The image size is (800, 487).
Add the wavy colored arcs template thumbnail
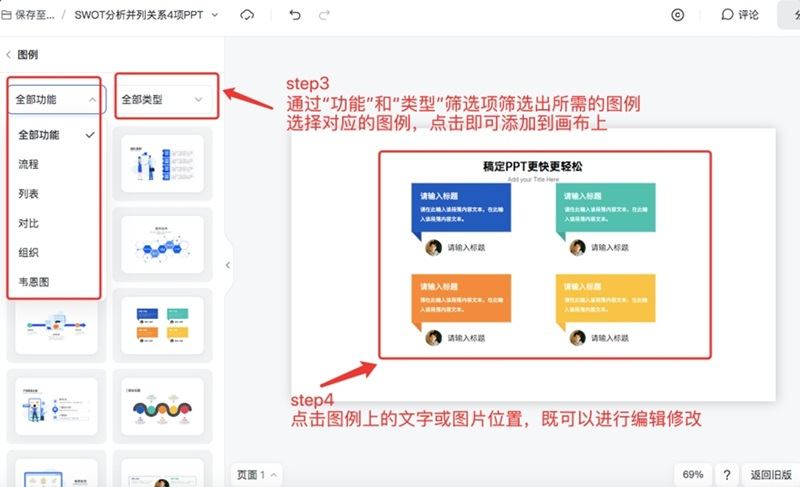click(x=162, y=406)
